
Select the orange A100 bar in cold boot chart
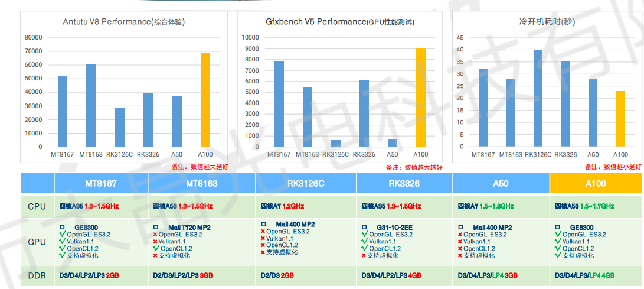click(620, 119)
